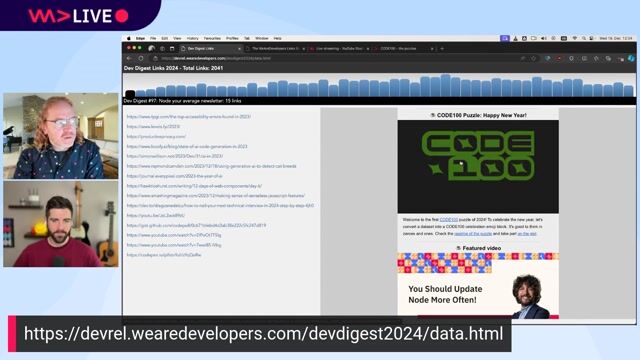Open the dev.to technical interview link
Image resolution: width=640 pixels, height=360 pixels.
(x=220, y=206)
